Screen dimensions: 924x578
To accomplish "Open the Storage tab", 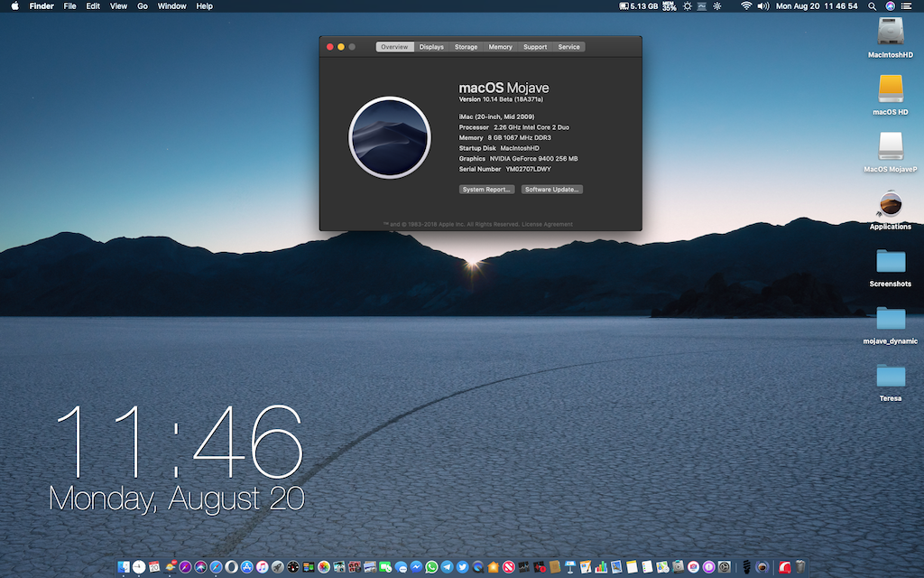I will click(466, 47).
